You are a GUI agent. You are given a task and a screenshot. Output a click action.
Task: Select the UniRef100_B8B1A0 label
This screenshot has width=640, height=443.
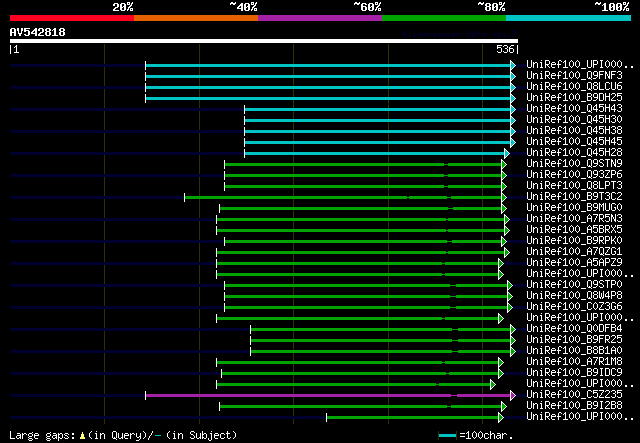(574, 351)
